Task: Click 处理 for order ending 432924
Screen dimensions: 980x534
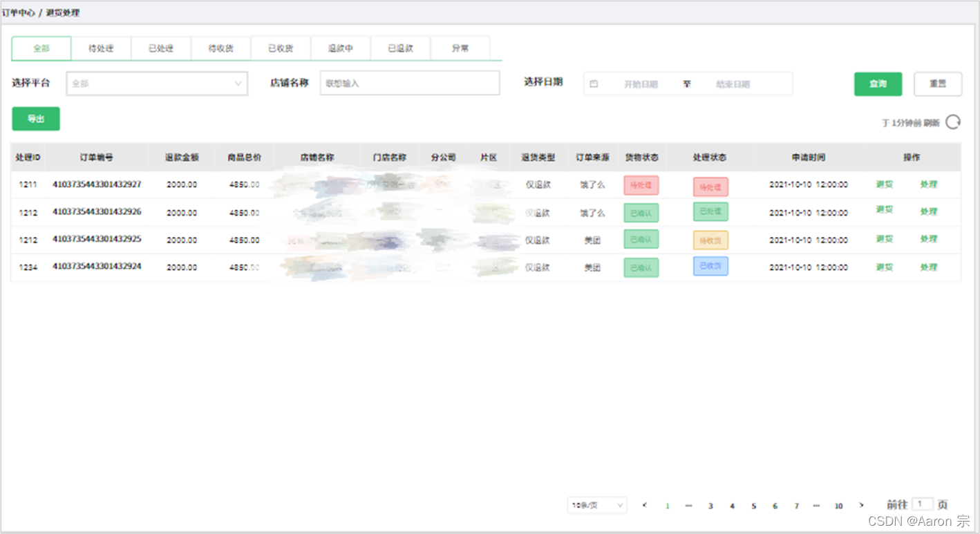Action: point(929,267)
